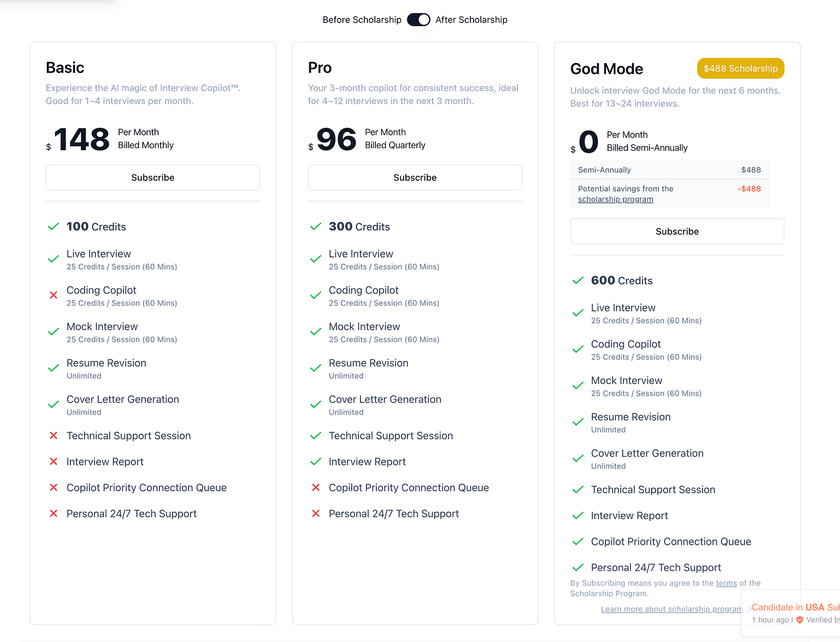Screen dimensions: 840x642
Task: Click Billed Semi-Annually text in God Mode
Action: tap(647, 148)
